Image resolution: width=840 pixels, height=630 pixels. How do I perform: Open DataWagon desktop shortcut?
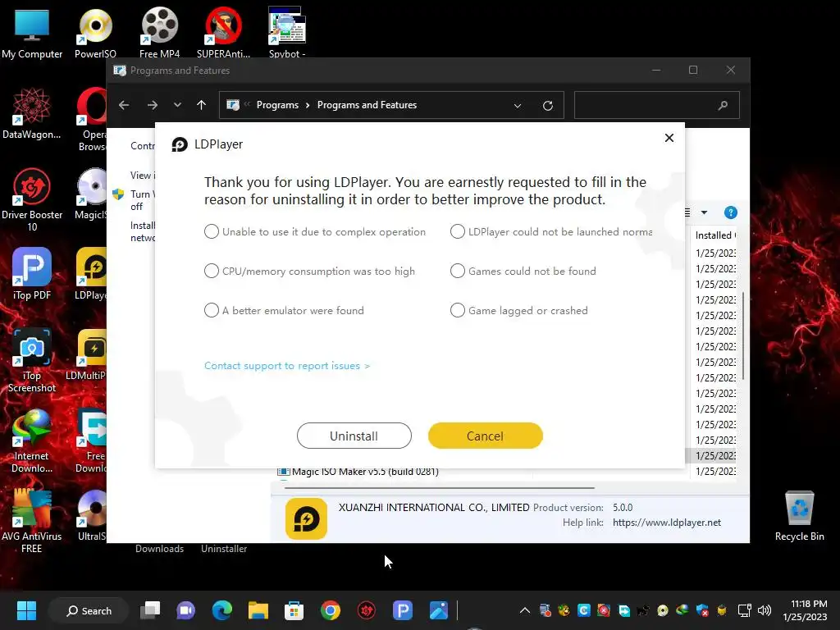(x=32, y=113)
